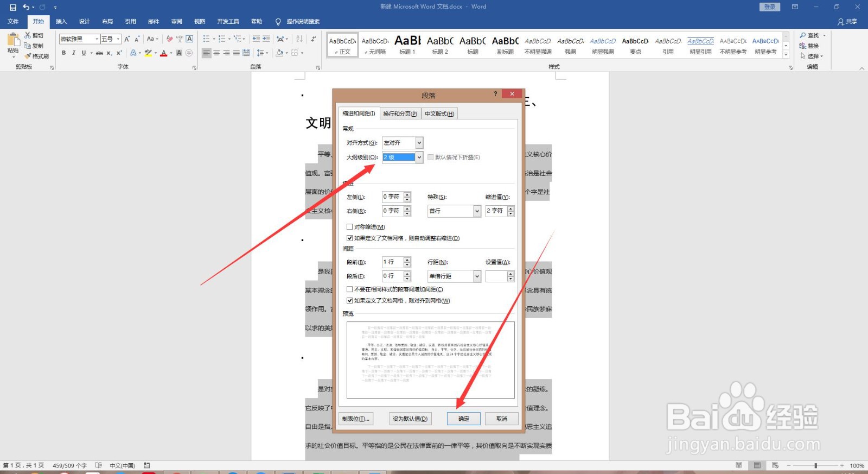Select the 标题 1 style thumbnail

click(407, 45)
